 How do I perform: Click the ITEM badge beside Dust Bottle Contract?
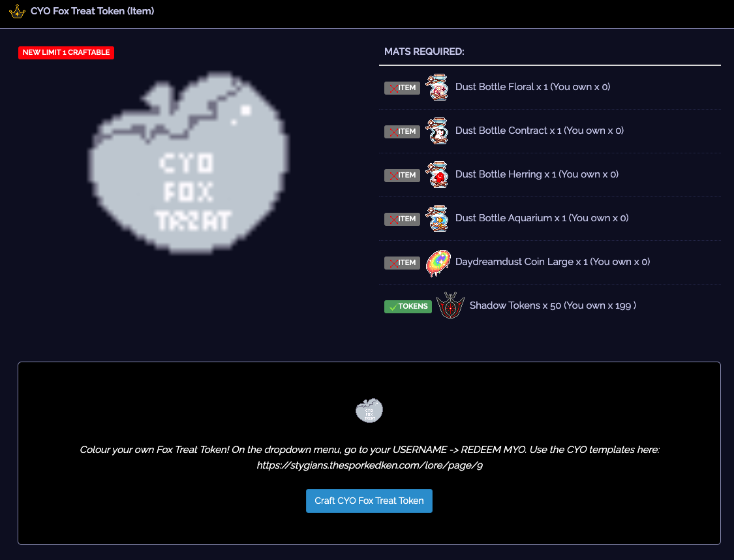pos(402,132)
